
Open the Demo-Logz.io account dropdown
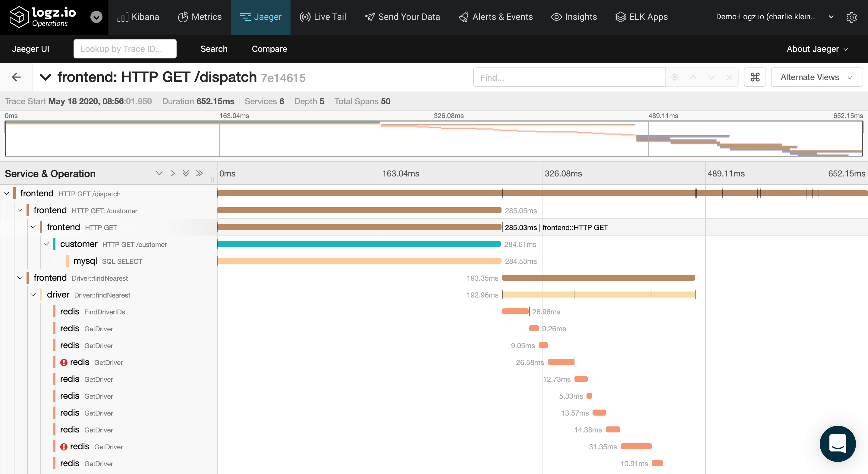pos(775,17)
